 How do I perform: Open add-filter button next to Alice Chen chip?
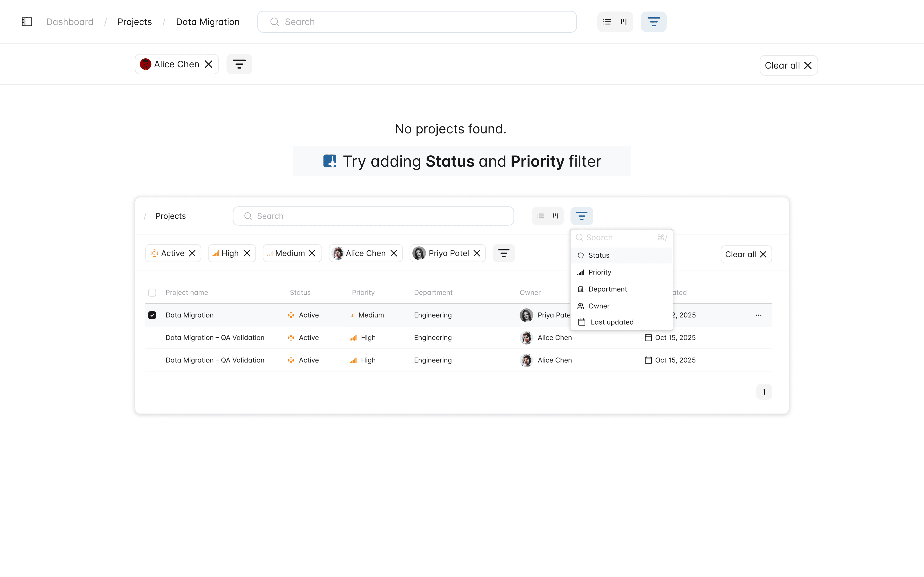(x=239, y=64)
